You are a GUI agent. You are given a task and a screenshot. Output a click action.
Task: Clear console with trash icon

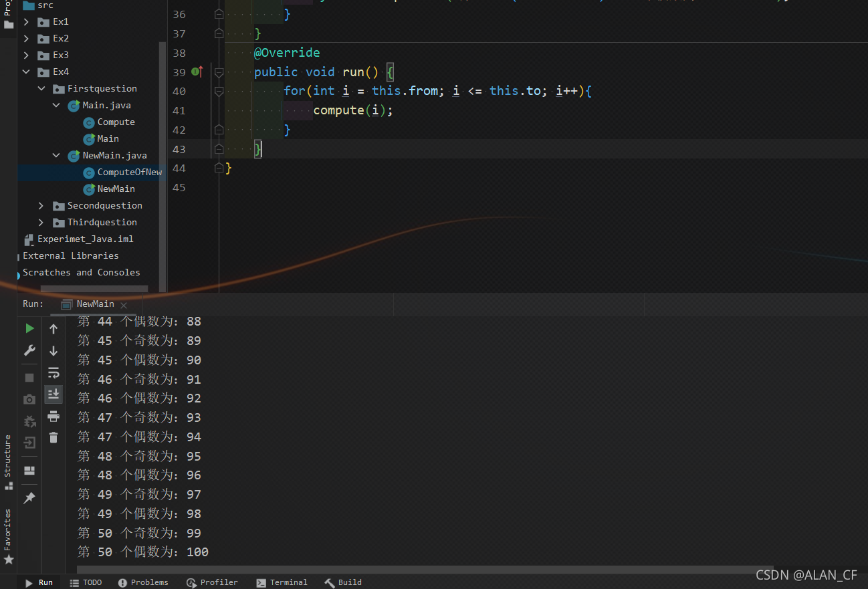[x=54, y=438]
